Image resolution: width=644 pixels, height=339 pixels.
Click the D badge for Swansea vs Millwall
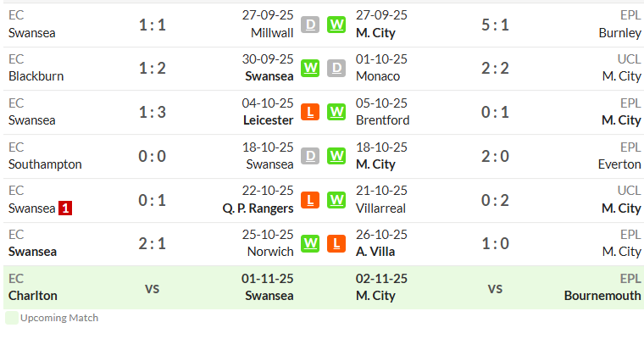click(310, 25)
